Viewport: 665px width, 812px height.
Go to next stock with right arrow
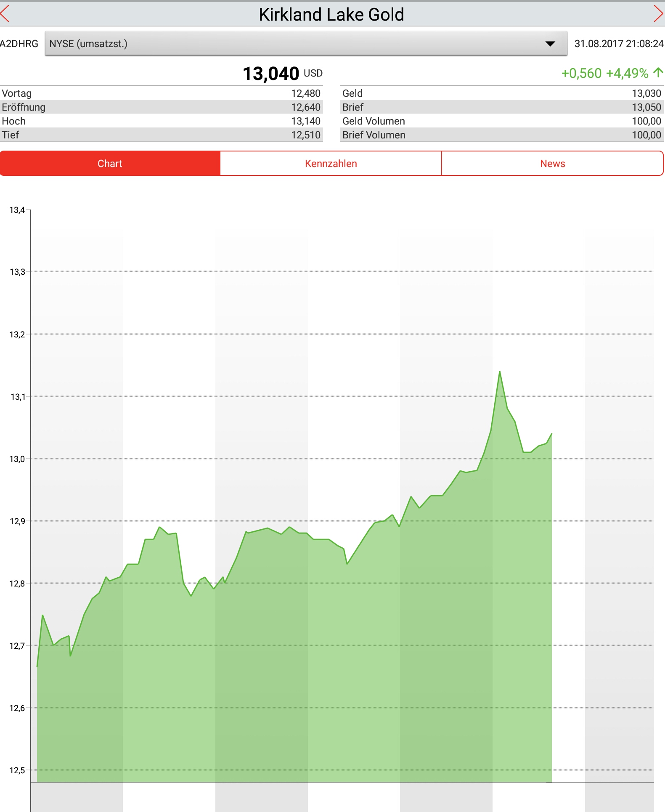click(x=659, y=14)
